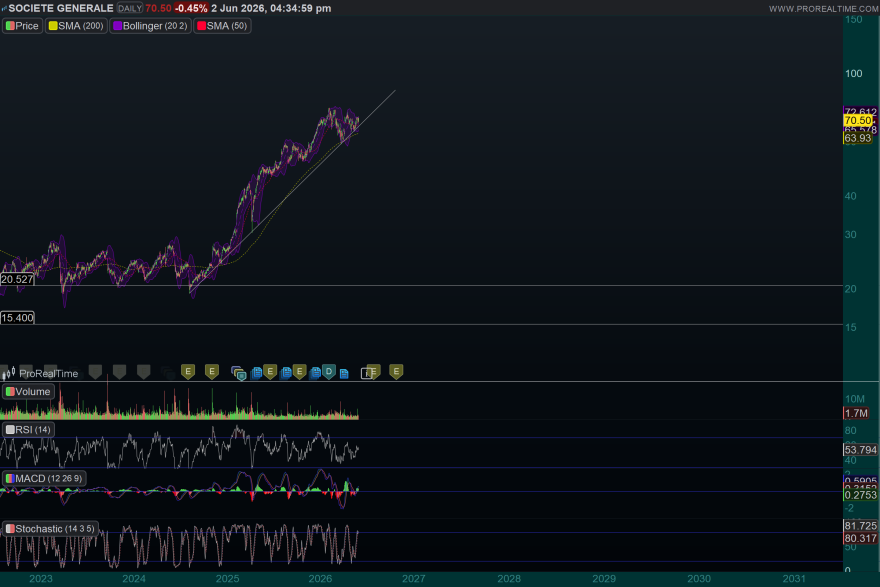Click the yellow 70.50 current price tag

pos(858,121)
